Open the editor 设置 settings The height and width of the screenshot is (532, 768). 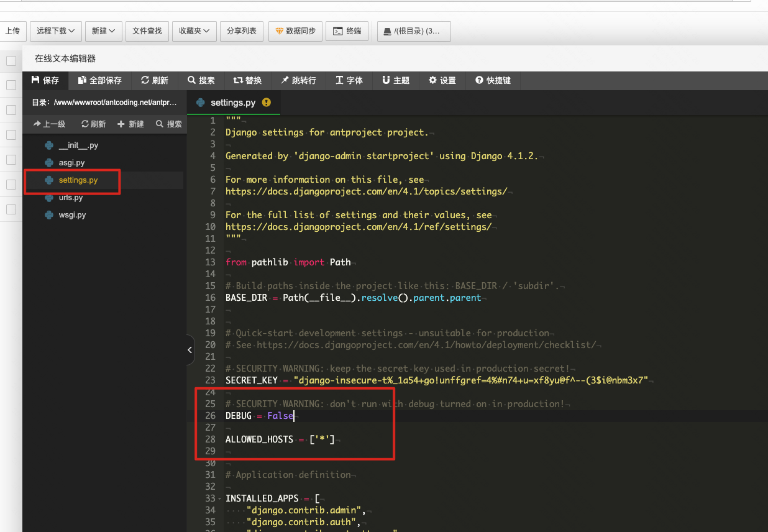pos(442,80)
